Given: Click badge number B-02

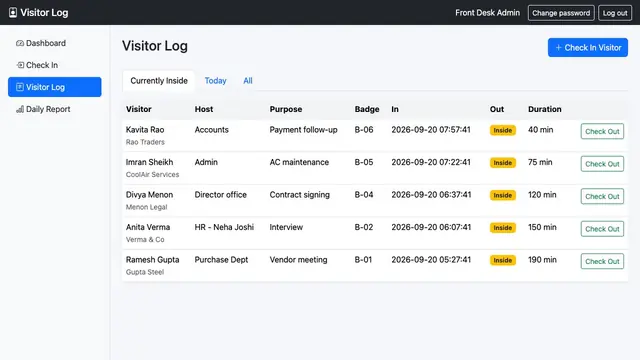Looking at the screenshot, I should [364, 227].
